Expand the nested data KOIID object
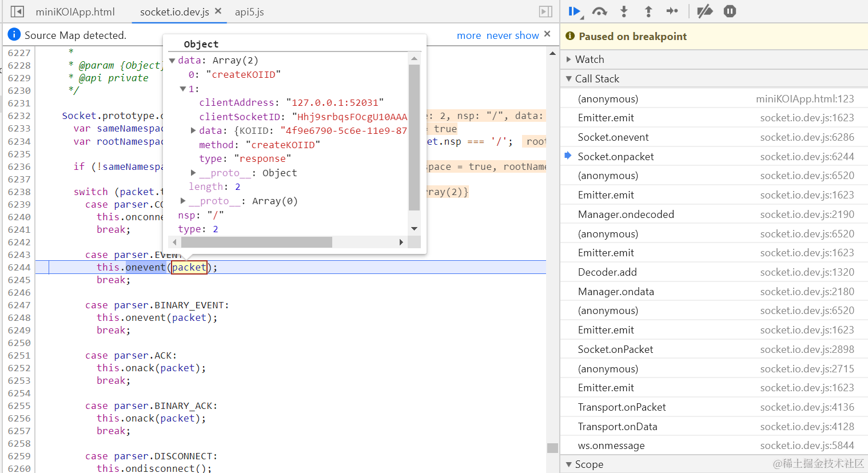Screen dimensions: 868x473 (x=193, y=131)
